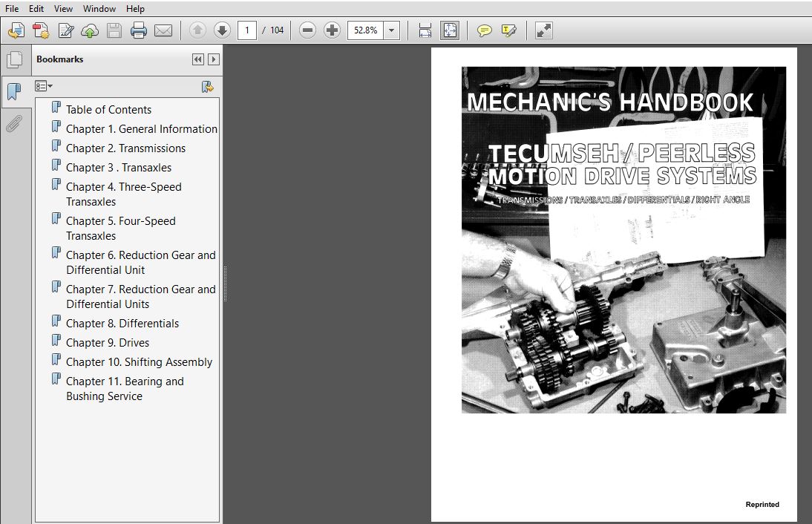812x524 pixels.
Task: Open Chapter 11. Bearing and Bushing Service
Action: [125, 388]
